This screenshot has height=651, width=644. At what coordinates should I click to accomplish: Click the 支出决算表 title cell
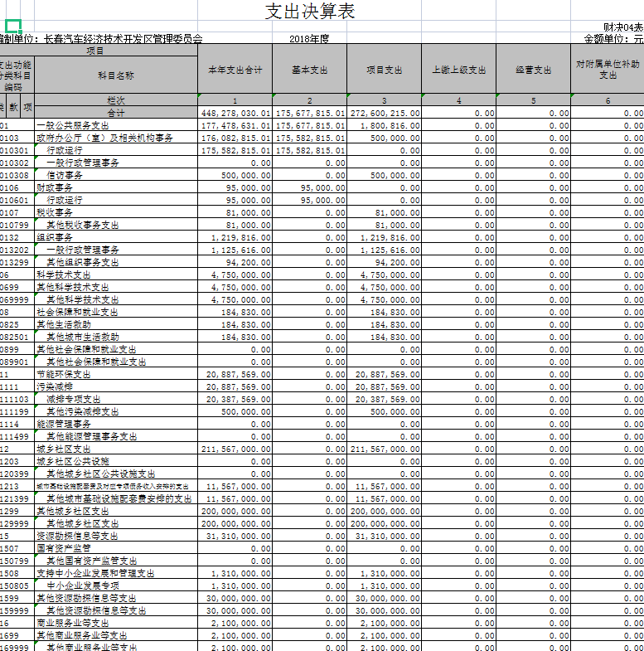pos(310,12)
